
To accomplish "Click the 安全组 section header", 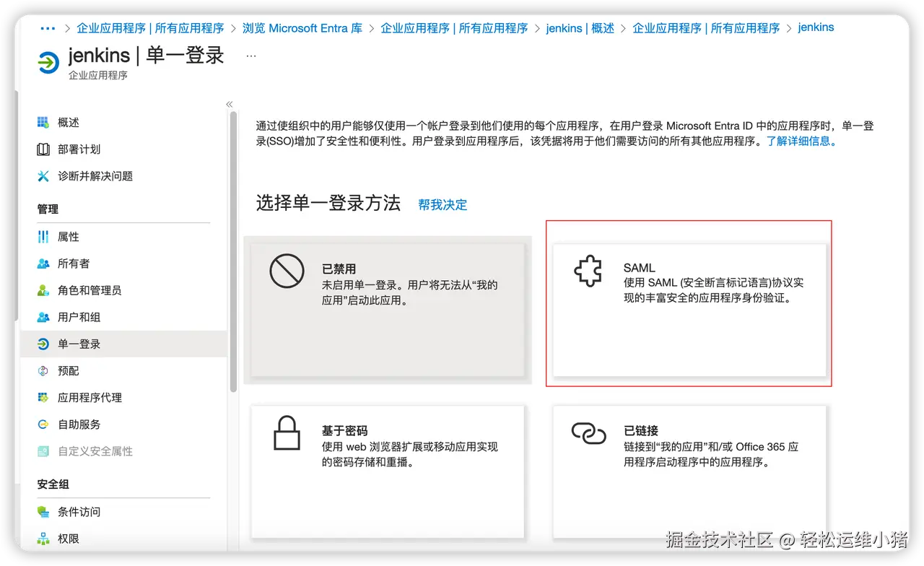I will coord(53,484).
